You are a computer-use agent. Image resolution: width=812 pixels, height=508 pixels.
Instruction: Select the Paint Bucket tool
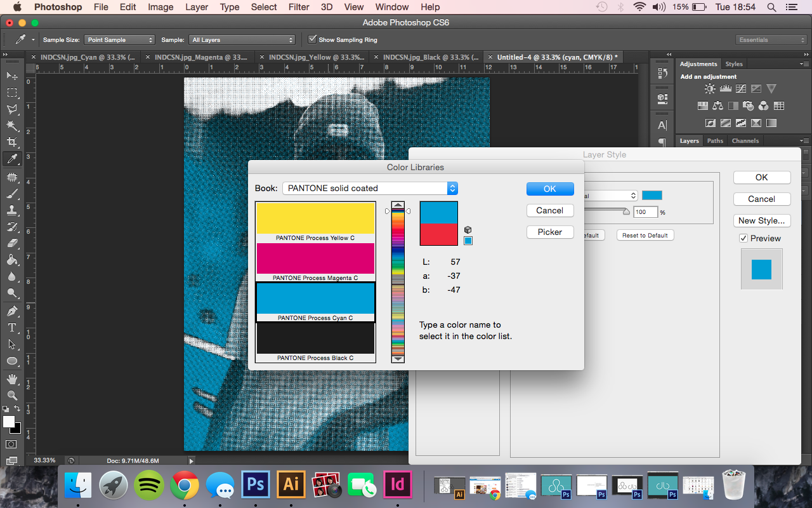point(11,260)
